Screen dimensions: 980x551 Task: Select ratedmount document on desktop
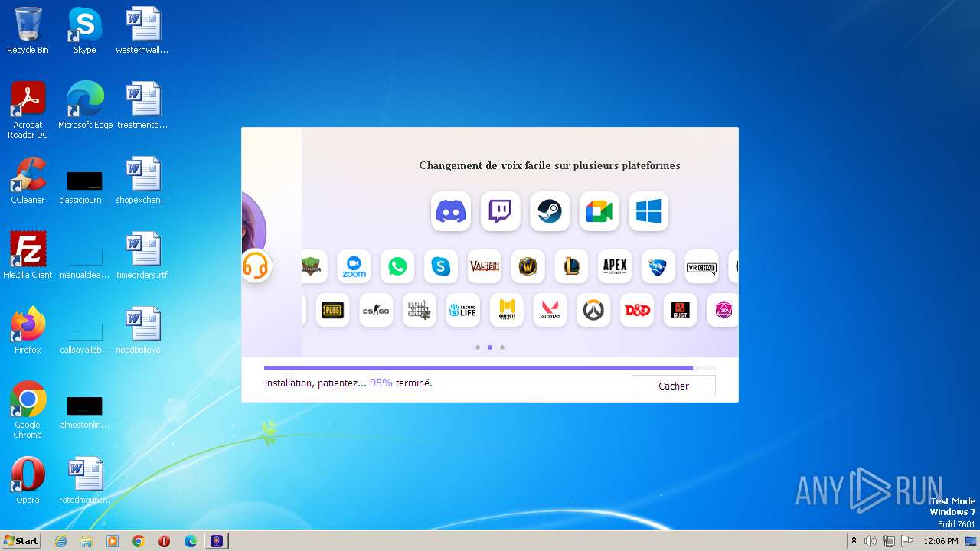pos(85,481)
